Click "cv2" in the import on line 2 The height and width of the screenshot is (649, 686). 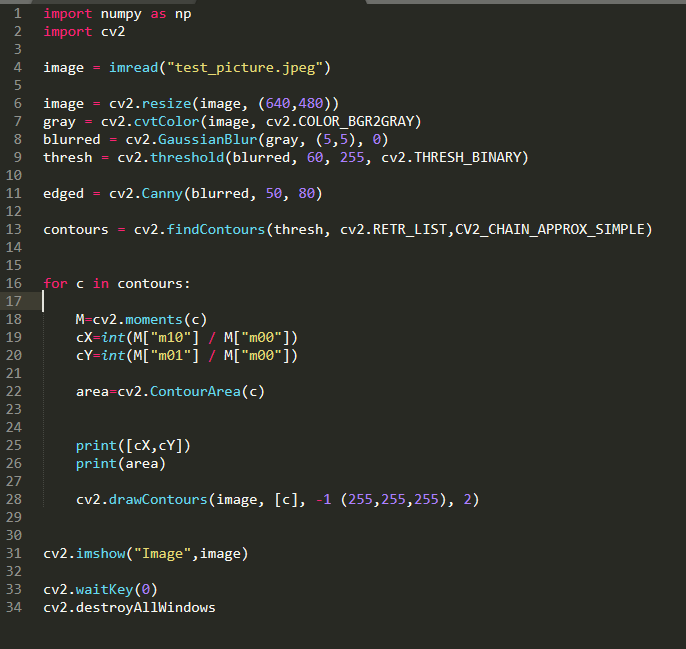point(113,32)
